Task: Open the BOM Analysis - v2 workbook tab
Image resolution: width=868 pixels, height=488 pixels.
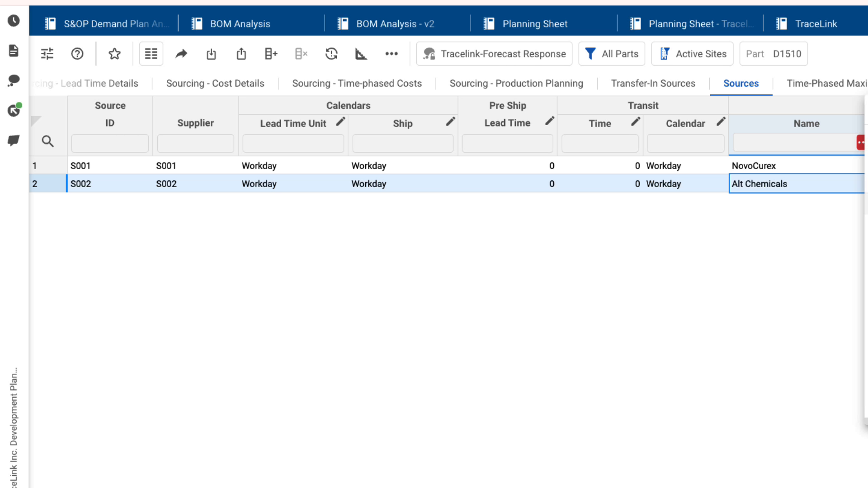Action: [x=395, y=23]
